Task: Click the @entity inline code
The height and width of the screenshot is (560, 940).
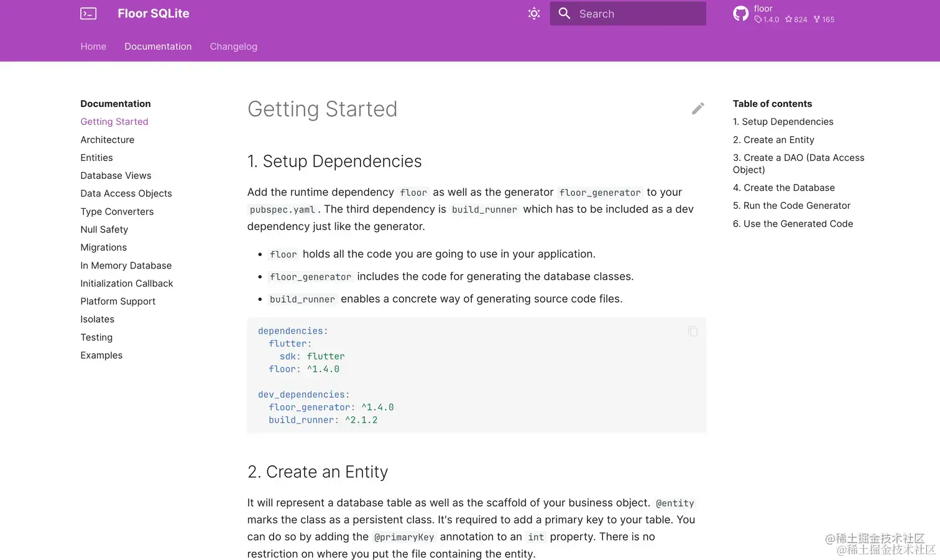Action: pos(675,503)
